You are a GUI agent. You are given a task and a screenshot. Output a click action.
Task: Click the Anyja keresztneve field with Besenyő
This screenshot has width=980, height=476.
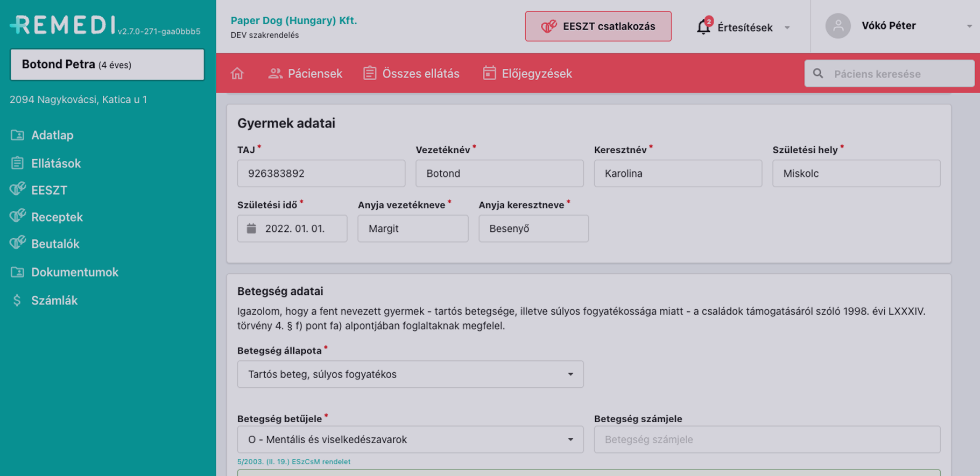pyautogui.click(x=533, y=229)
